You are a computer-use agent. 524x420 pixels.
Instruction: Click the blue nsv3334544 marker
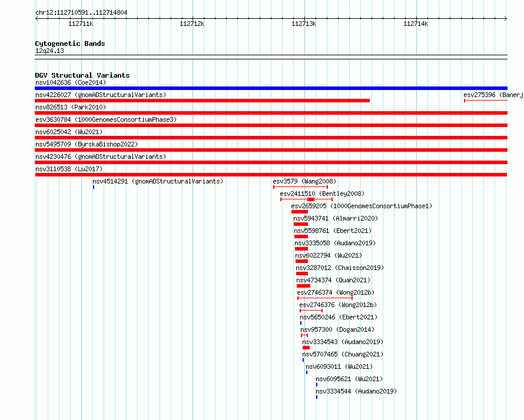click(317, 397)
